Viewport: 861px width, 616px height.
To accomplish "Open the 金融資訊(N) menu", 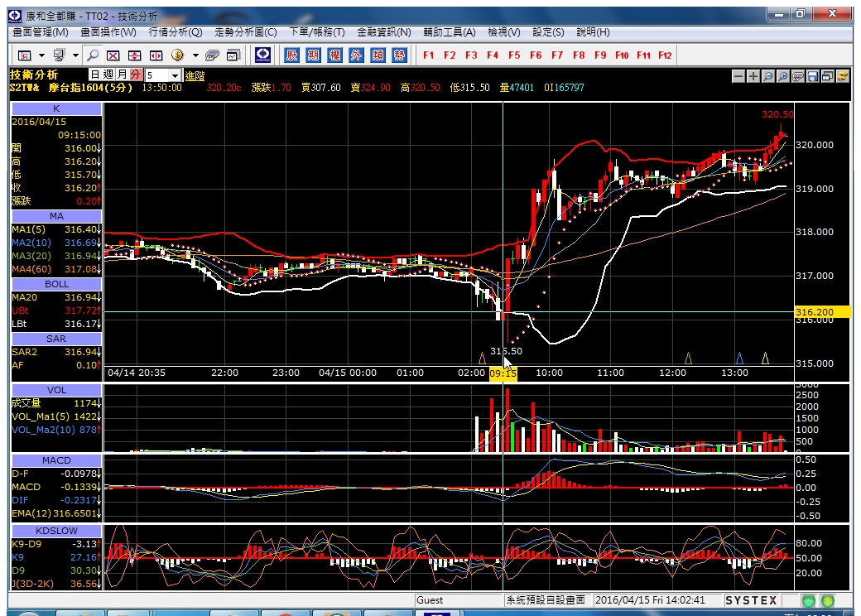I will (x=384, y=32).
